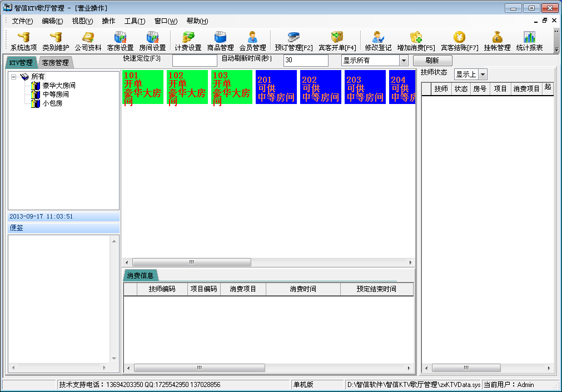Open 帮助(H) menu
The height and width of the screenshot is (392, 562).
pyautogui.click(x=197, y=21)
